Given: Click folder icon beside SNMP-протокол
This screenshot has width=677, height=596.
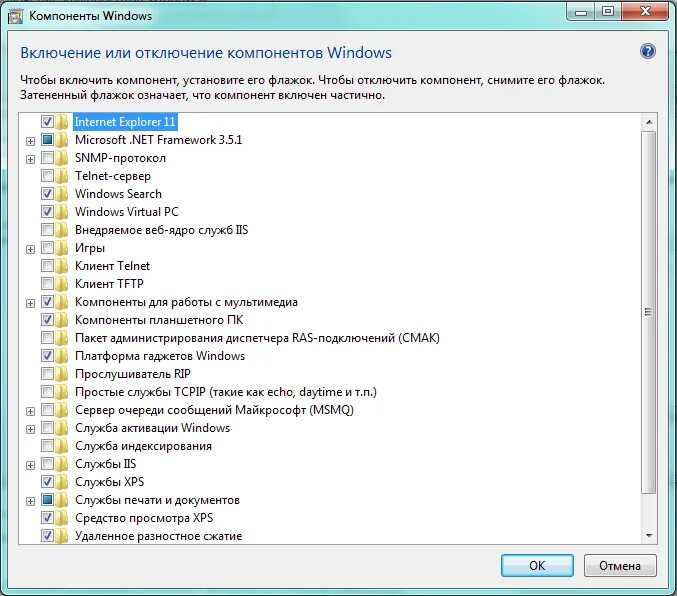Looking at the screenshot, I should pos(62,158).
